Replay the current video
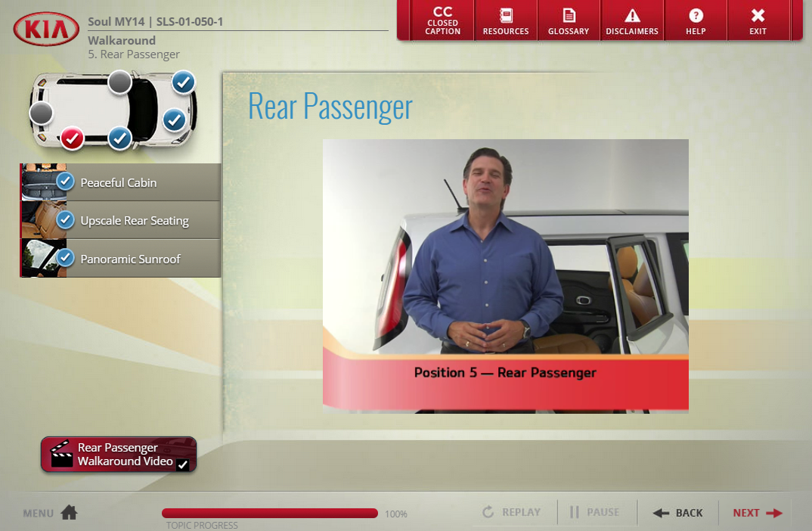This screenshot has height=531, width=812. [512, 512]
